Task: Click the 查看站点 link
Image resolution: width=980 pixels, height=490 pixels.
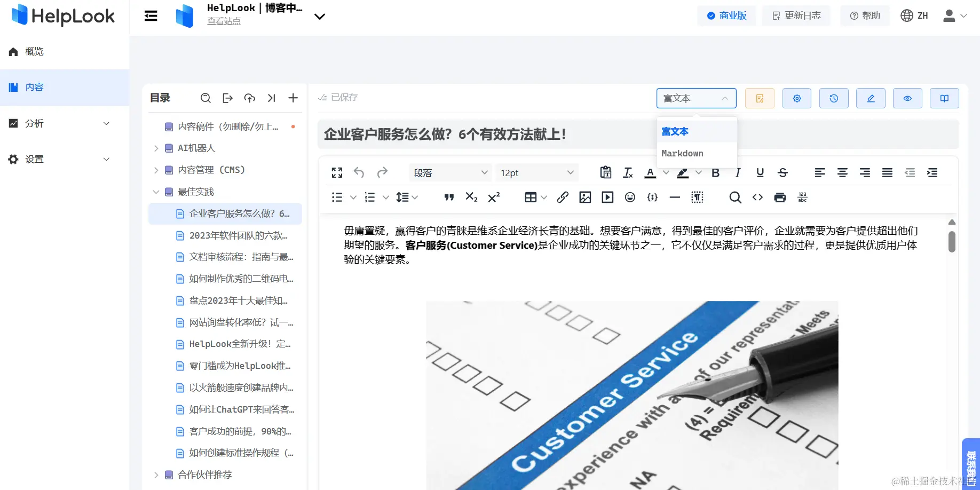Action: [224, 21]
